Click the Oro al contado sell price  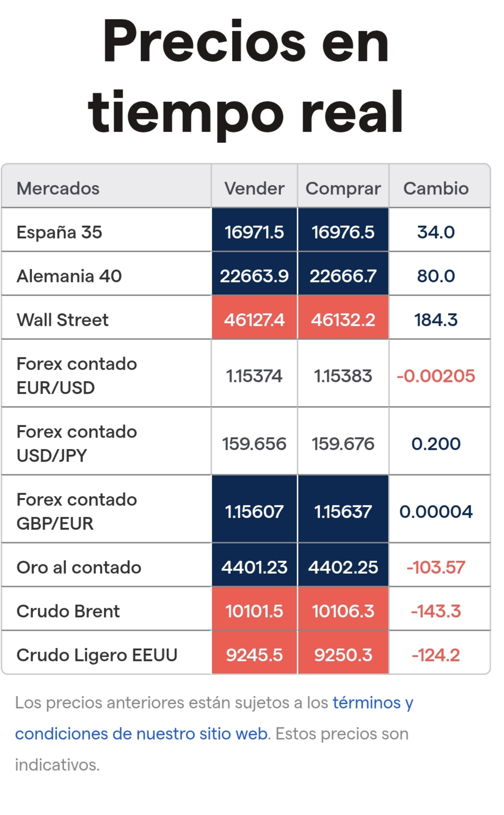254,567
